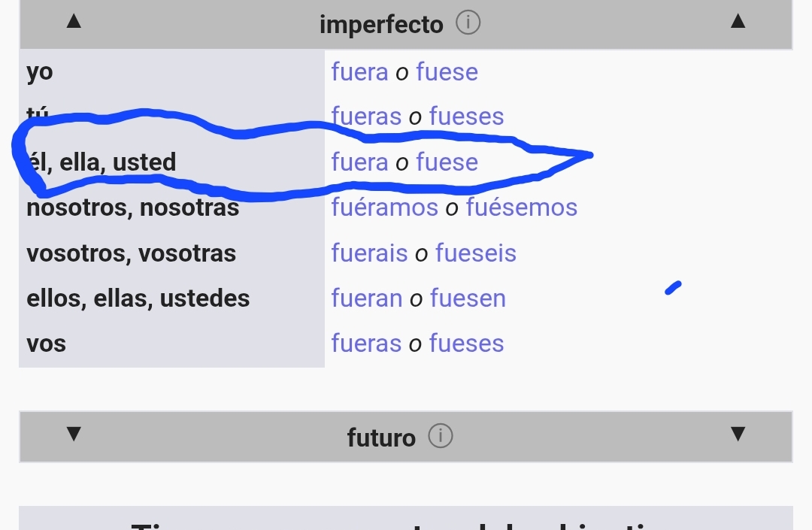Follow the fuéramos link

[x=384, y=207]
